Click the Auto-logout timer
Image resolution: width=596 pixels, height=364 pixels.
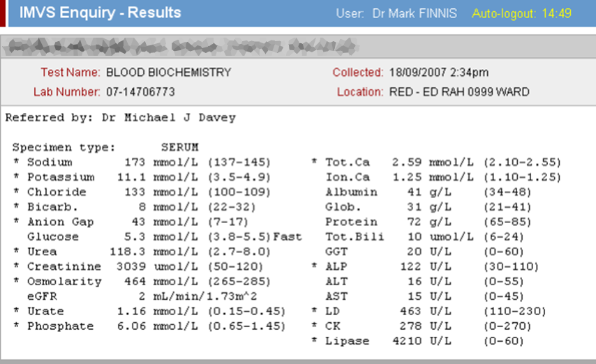coord(521,13)
